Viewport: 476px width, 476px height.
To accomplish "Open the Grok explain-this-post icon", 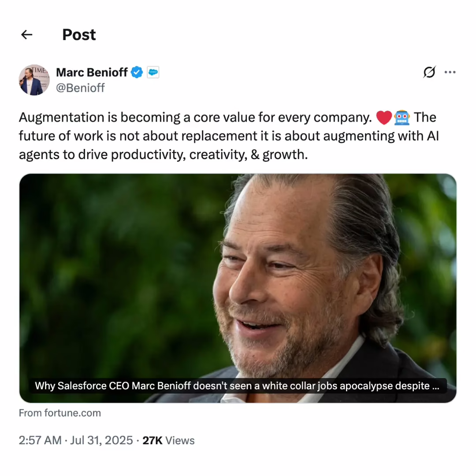I will [x=429, y=72].
